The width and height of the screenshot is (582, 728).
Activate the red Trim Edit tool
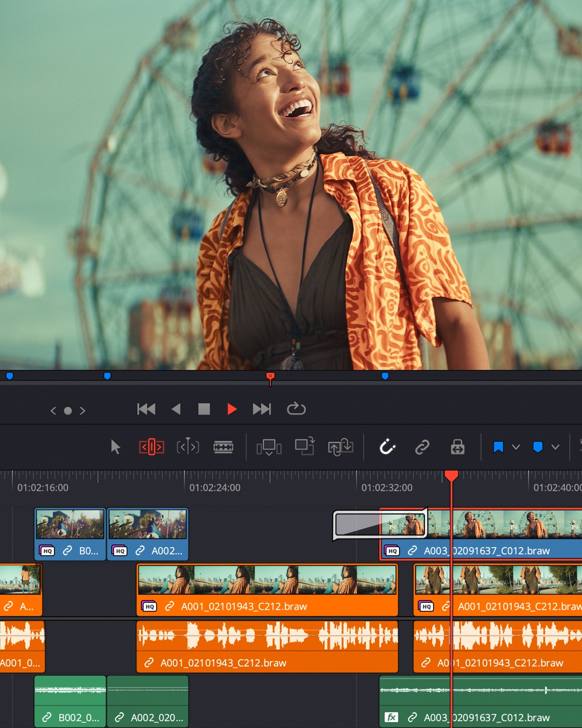pos(152,447)
